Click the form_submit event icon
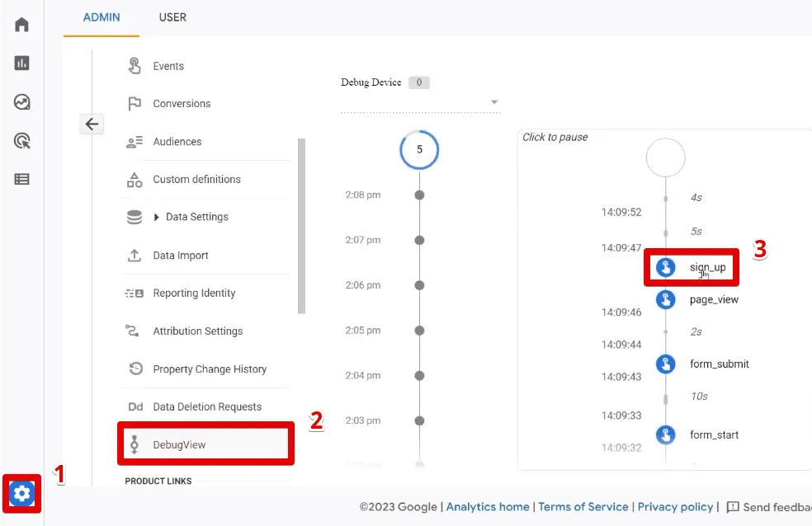Image resolution: width=812 pixels, height=526 pixels. pos(666,364)
